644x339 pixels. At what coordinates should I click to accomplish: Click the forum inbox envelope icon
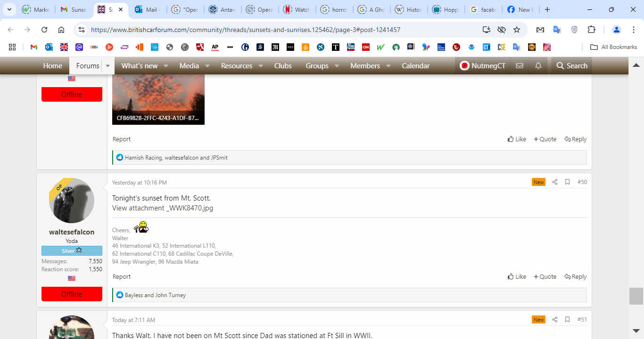520,66
